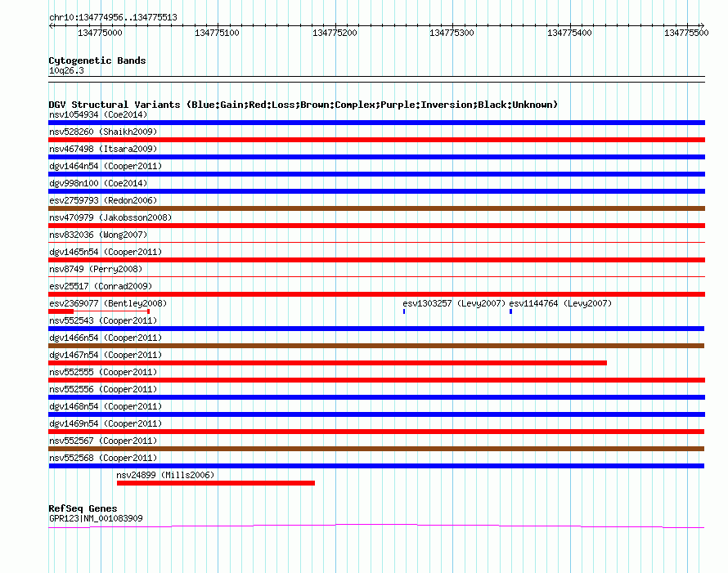Click the 134775400 position on the ruler
Image resolution: width=728 pixels, height=573 pixels.
[x=570, y=33]
